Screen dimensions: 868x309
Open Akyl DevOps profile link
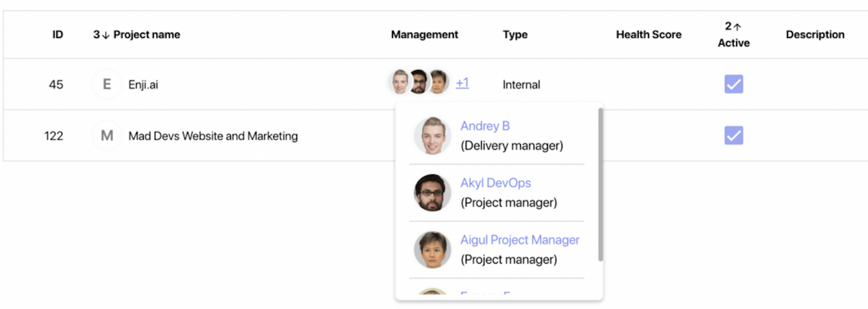tap(496, 183)
